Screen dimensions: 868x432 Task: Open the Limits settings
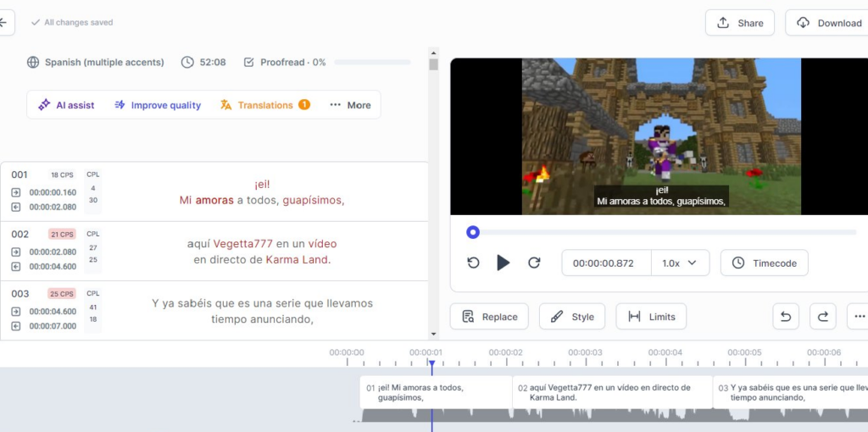pos(651,317)
